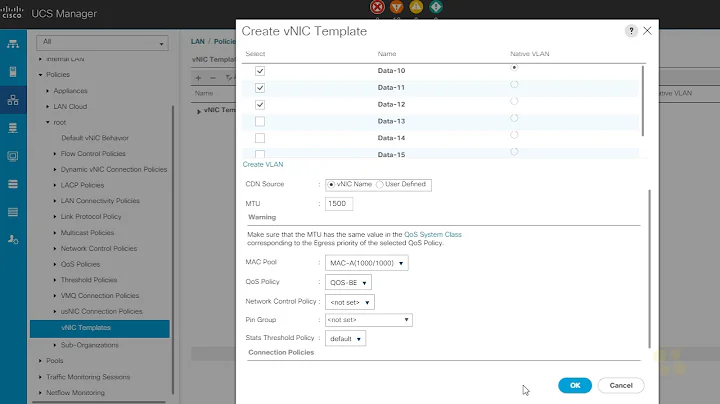Open Network Control Policy dropdown
This screenshot has width=720, height=404.
pyautogui.click(x=350, y=302)
